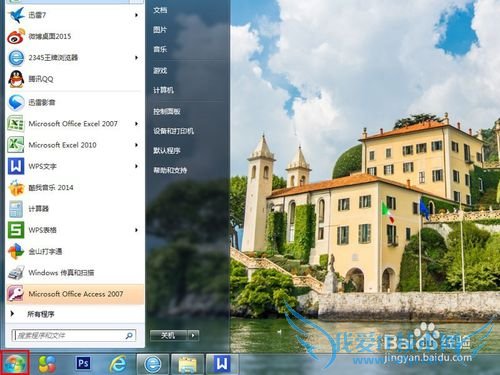The height and width of the screenshot is (375, 500).
Task: Open Music (音乐) in the right pane
Action: tap(160, 49)
